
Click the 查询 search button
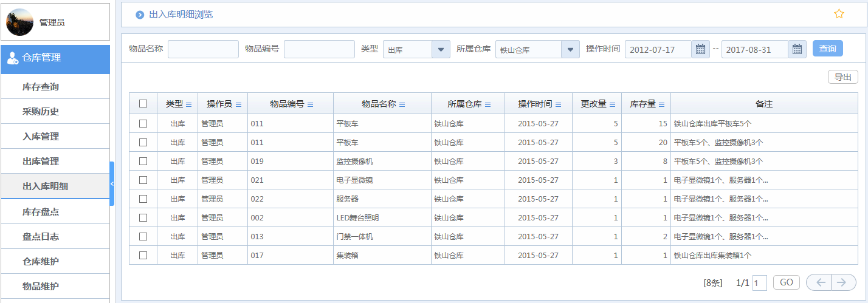coord(827,49)
